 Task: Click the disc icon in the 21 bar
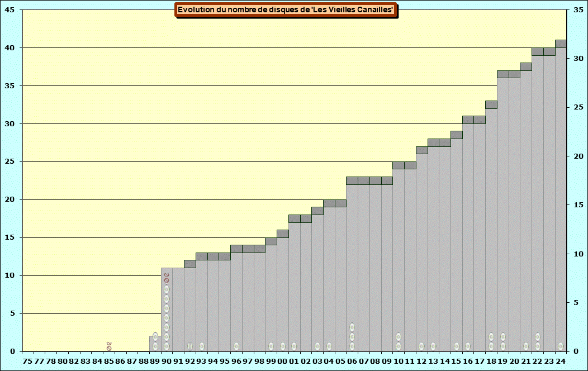[526, 346]
